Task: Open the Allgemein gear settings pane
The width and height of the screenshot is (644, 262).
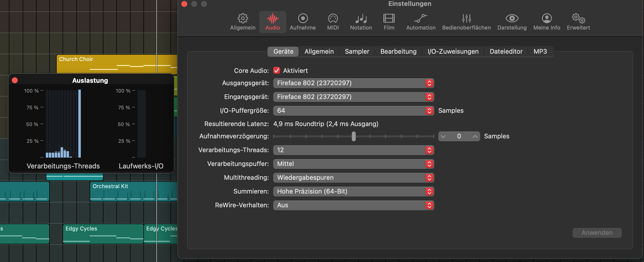Action: [242, 21]
